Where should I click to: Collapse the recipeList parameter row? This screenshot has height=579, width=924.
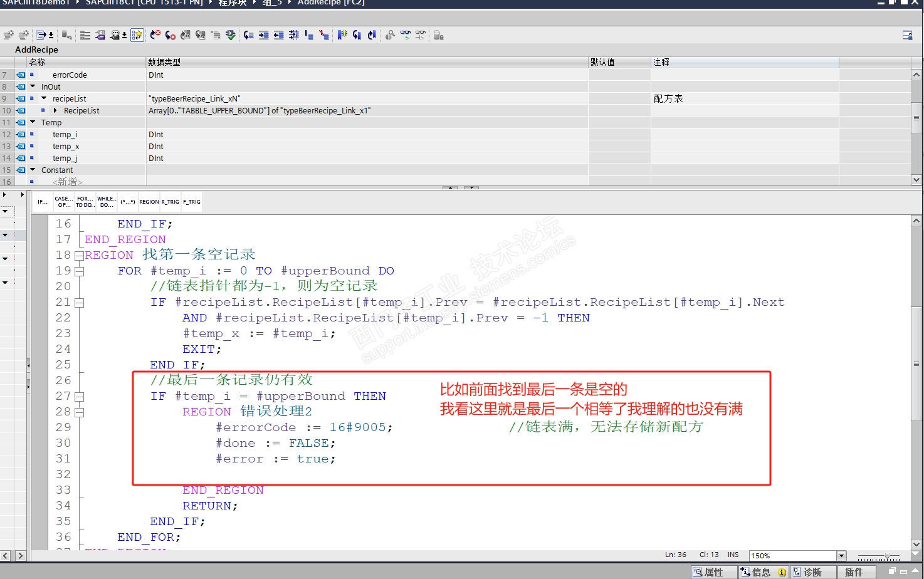click(x=44, y=98)
